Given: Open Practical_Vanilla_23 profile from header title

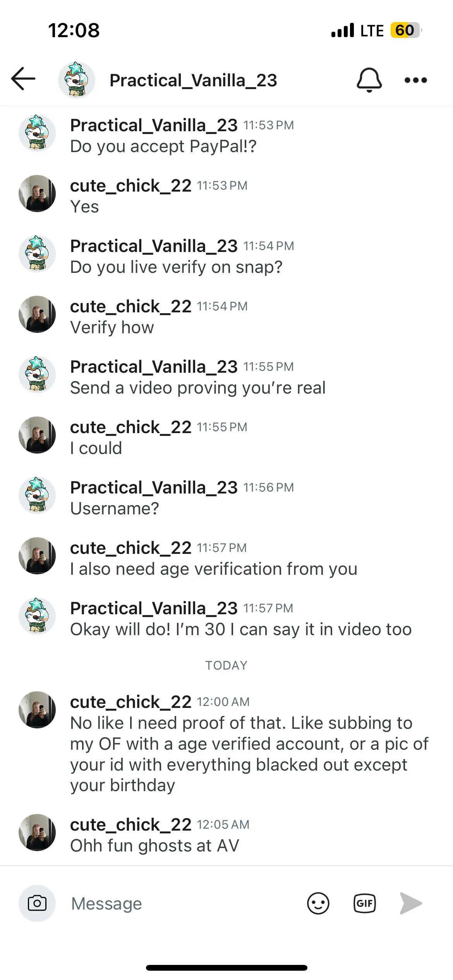Looking at the screenshot, I should coord(193,81).
